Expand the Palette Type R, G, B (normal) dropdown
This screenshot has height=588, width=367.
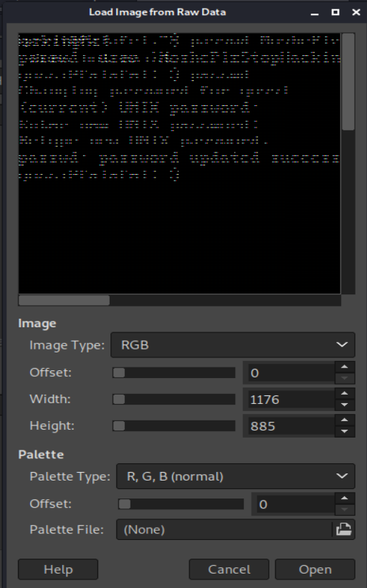pyautogui.click(x=235, y=476)
